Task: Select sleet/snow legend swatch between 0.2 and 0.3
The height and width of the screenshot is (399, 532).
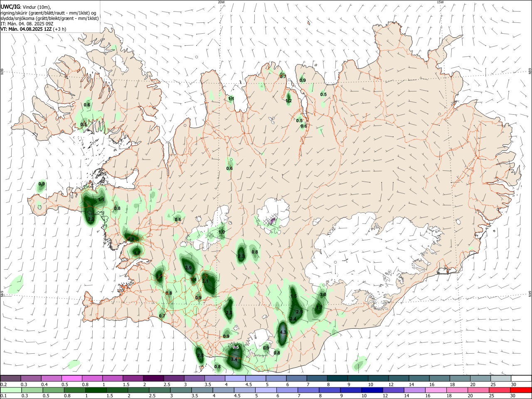Action: (10, 378)
